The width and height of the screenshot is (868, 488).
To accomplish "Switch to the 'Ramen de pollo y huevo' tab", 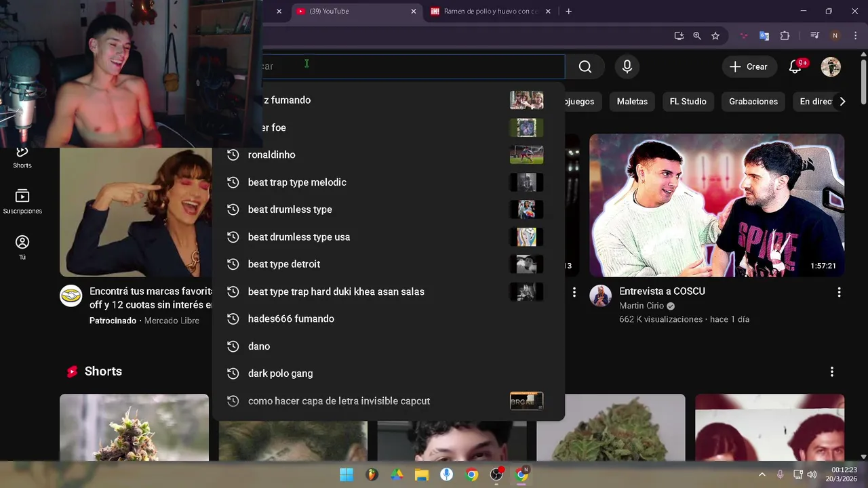I will click(490, 11).
